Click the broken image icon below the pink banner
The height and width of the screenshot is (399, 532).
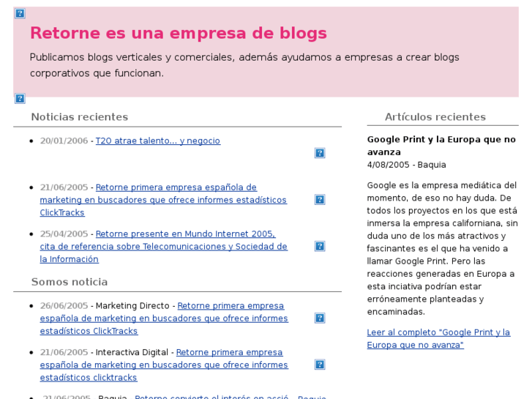pyautogui.click(x=20, y=99)
